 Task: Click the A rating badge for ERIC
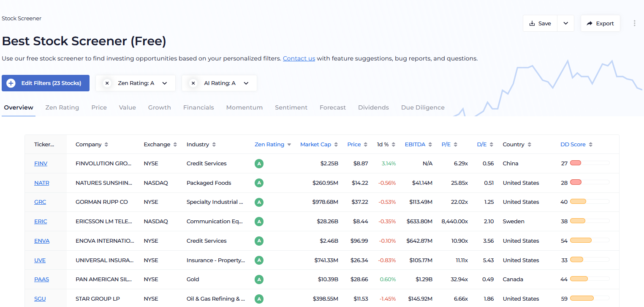(259, 222)
